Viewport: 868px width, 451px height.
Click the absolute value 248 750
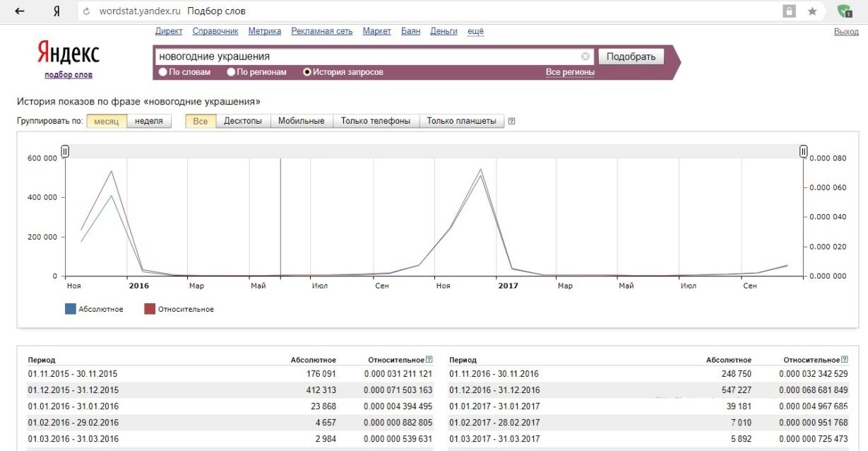[737, 374]
